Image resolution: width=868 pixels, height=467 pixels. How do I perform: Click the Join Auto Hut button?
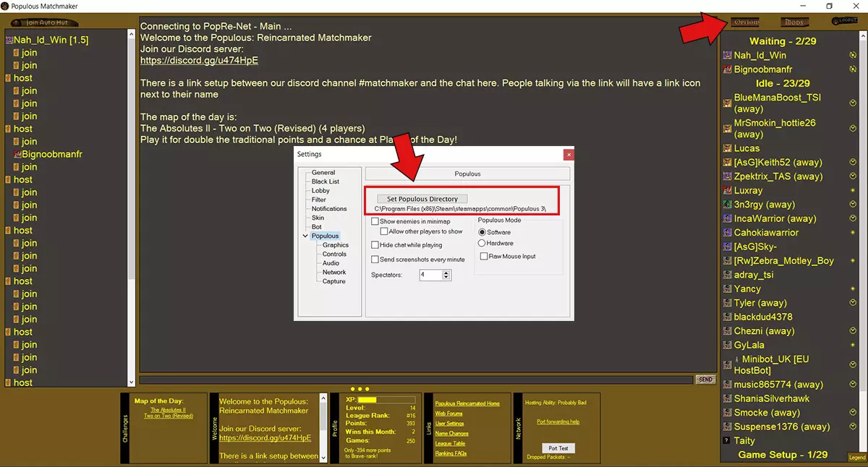(45, 22)
